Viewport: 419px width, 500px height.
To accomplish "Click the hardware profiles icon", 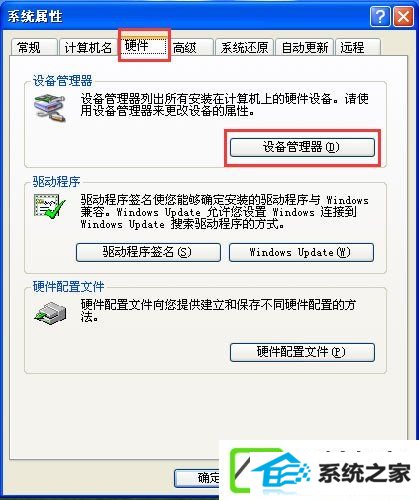I will point(50,313).
